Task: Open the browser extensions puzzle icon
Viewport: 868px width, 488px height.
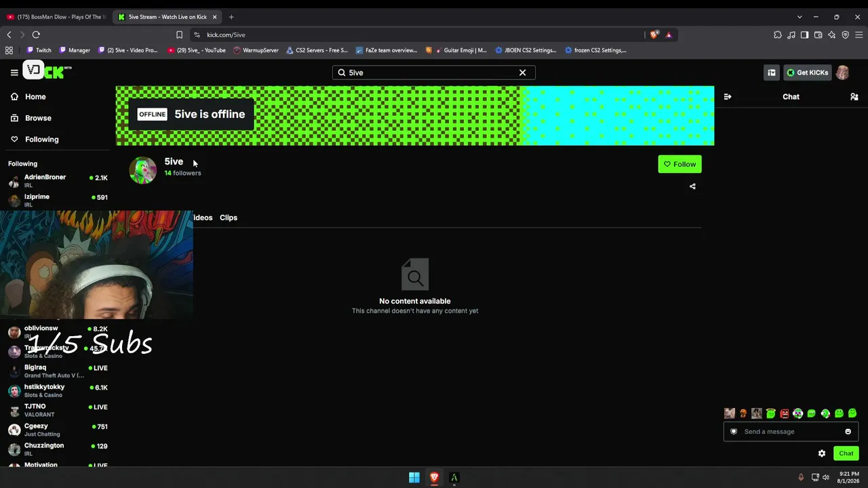Action: [778, 35]
